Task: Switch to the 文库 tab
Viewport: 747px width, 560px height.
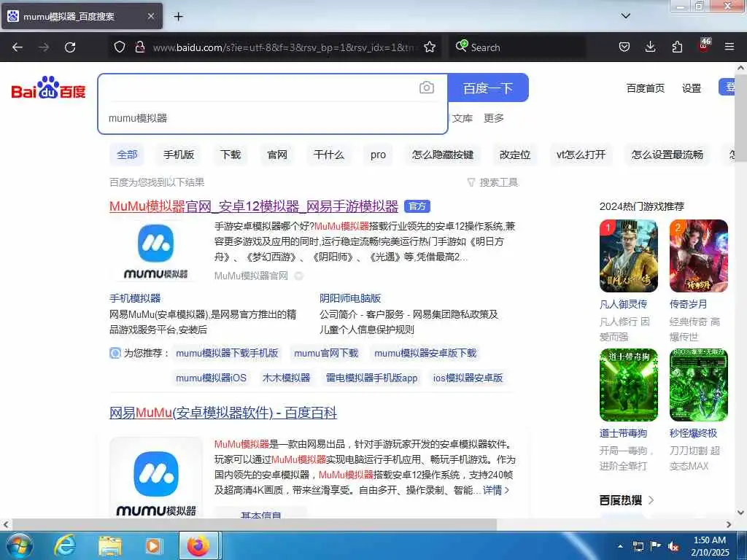Action: (x=462, y=118)
